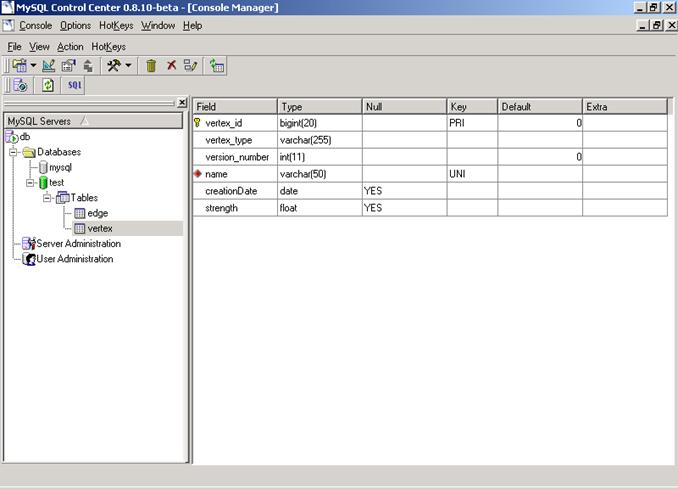Click the export table icon with up arrow

click(x=88, y=66)
